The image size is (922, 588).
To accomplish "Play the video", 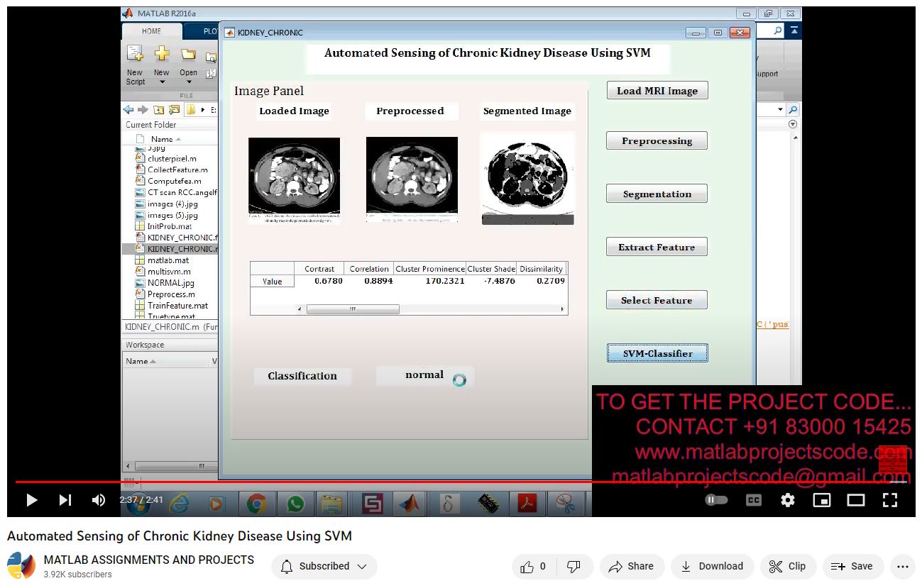I will pos(31,500).
